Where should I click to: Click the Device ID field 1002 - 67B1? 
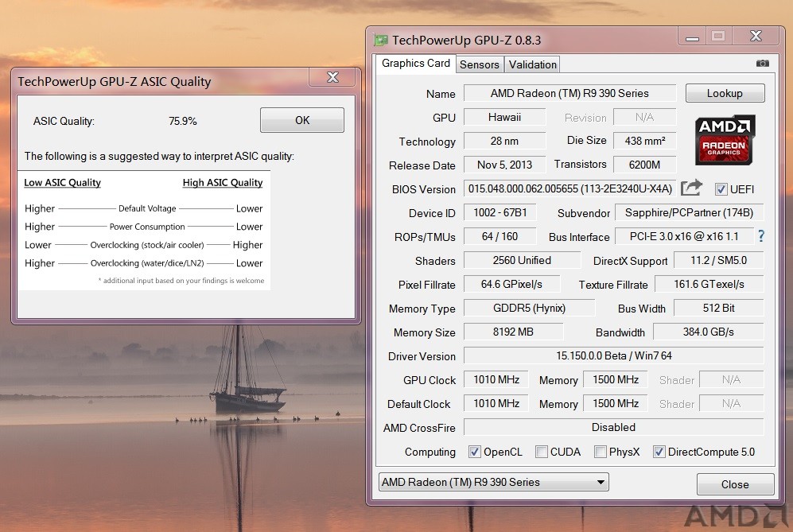pos(500,212)
